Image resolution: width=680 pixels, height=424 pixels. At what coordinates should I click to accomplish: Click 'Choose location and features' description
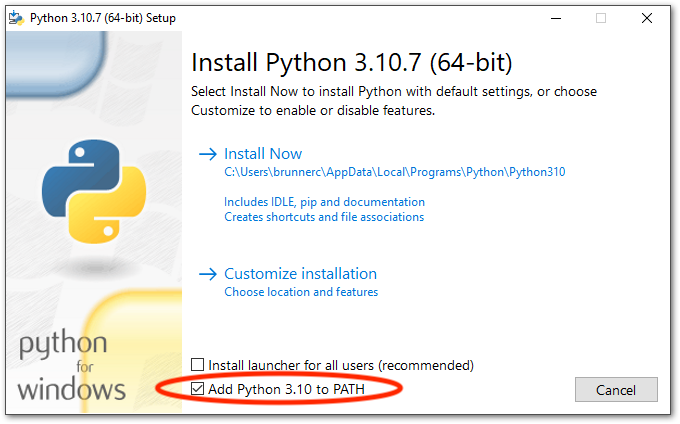pyautogui.click(x=301, y=292)
